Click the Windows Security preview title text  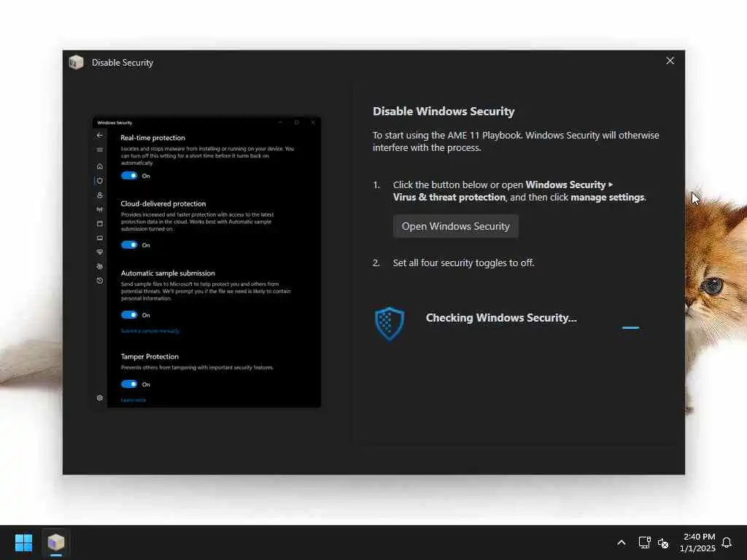click(115, 122)
